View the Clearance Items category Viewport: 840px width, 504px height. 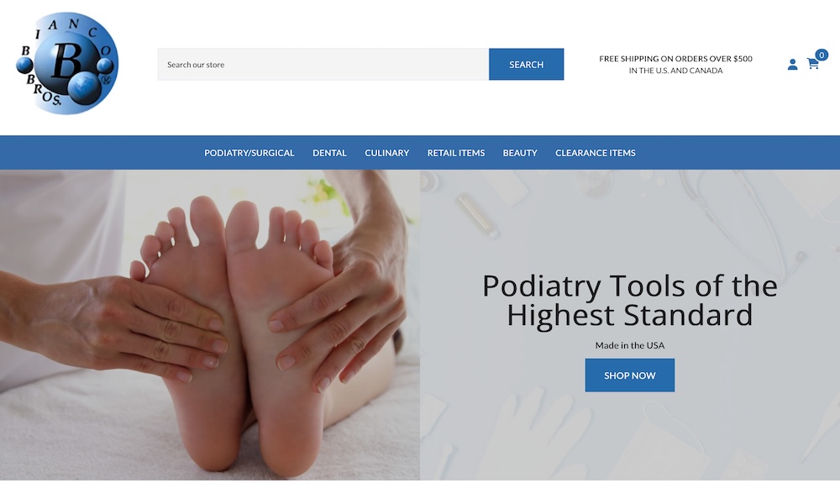coord(596,153)
